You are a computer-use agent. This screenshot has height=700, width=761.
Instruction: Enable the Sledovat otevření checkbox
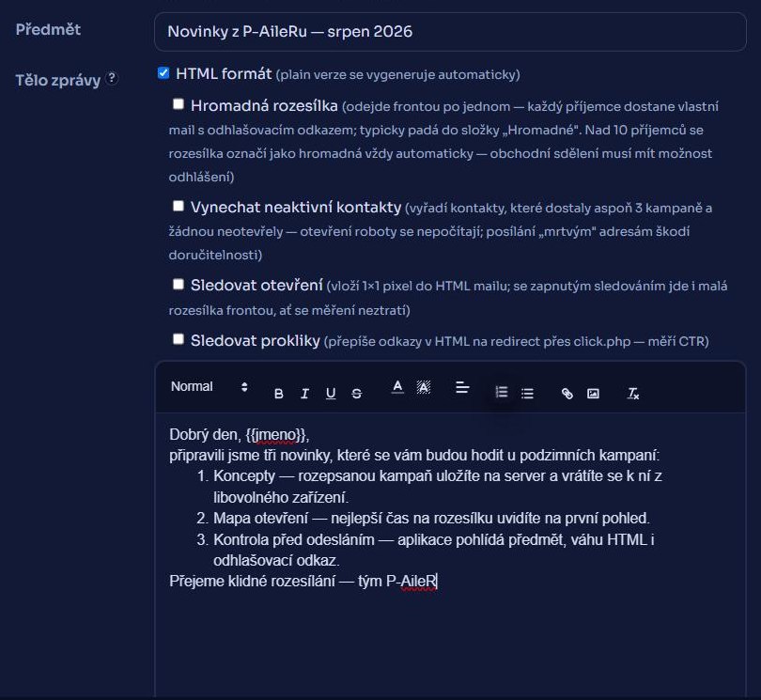179,284
